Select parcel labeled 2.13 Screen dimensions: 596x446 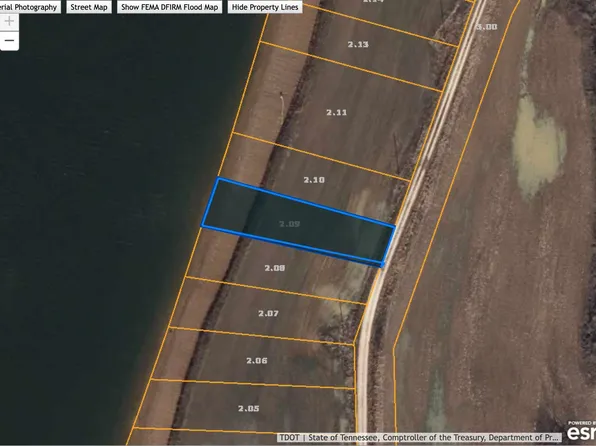point(358,44)
